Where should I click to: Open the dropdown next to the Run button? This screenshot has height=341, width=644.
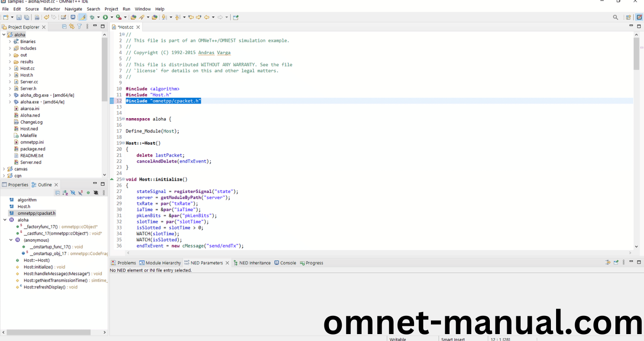point(112,17)
